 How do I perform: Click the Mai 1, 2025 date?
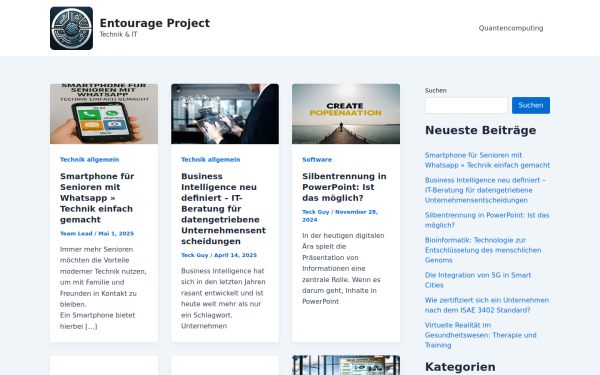pos(116,233)
